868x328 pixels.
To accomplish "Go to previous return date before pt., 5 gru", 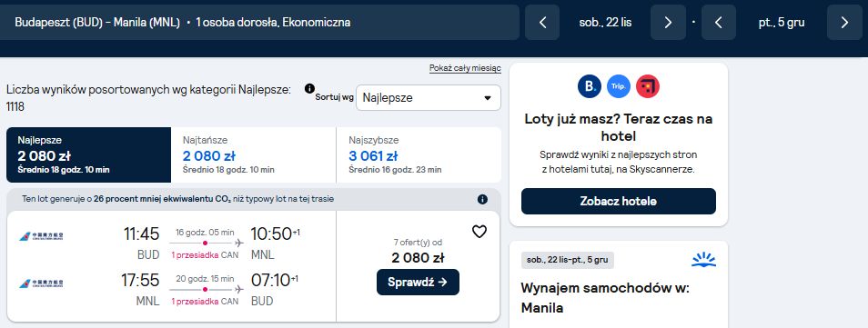I will click(719, 22).
